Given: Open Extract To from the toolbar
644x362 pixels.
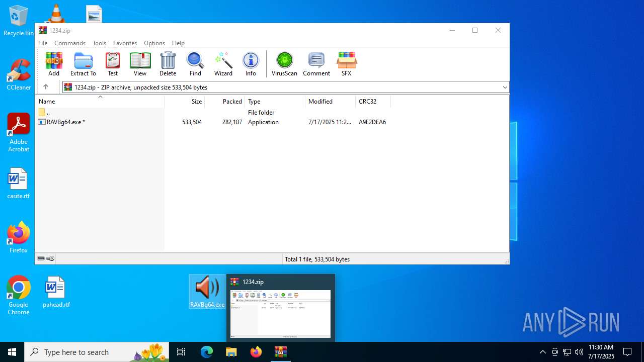Looking at the screenshot, I should pyautogui.click(x=83, y=64).
